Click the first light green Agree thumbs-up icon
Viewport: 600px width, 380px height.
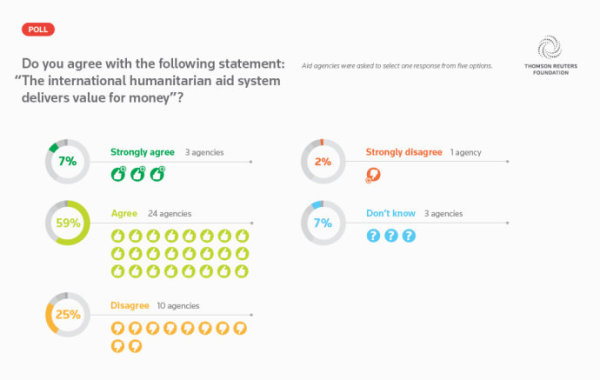coord(118,236)
